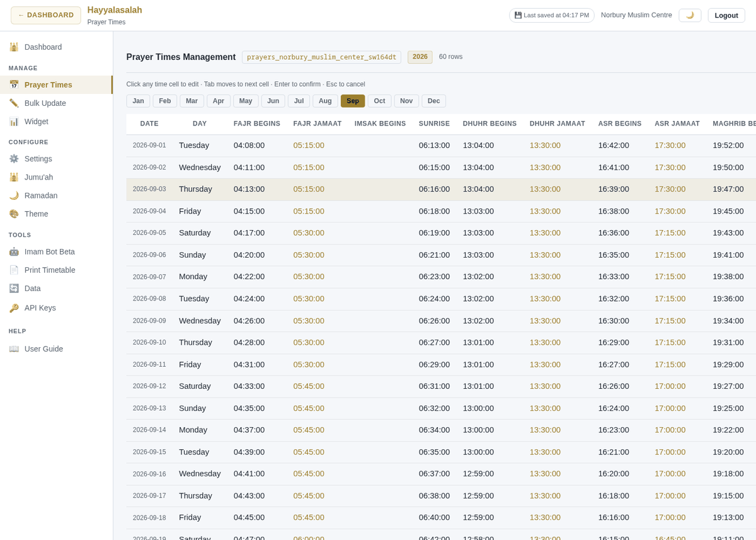Click the Hayyalasalah app title
This screenshot has width=756, height=540.
115,10
